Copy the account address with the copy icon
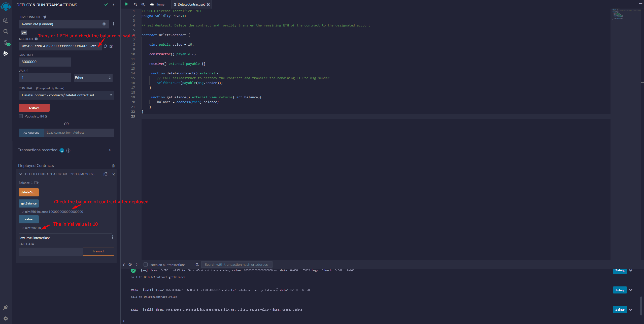 105,46
